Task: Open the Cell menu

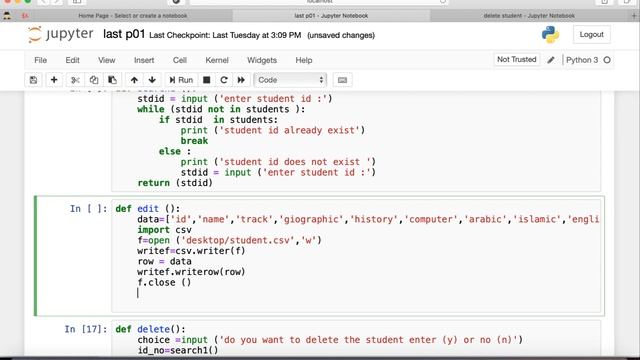Action: pos(180,60)
